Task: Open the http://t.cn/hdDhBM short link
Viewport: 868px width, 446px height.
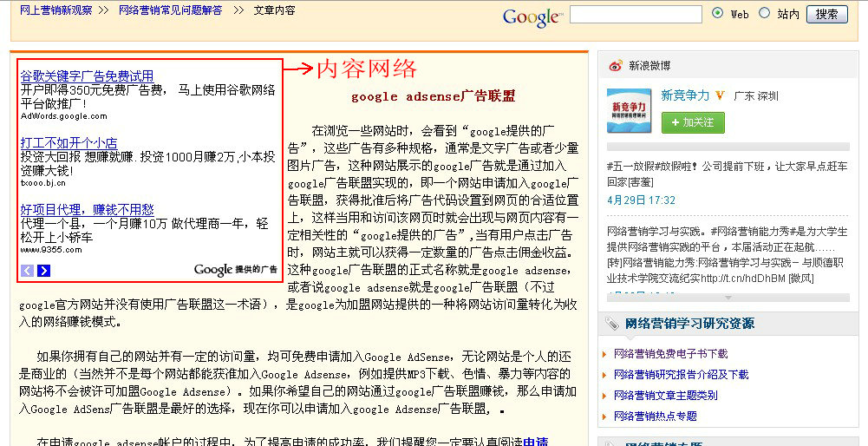Action: click(743, 279)
